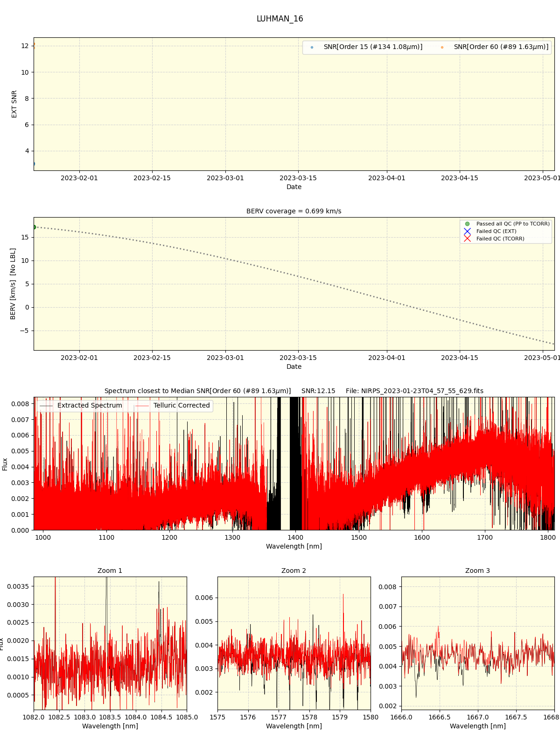Click the blue Failed QC (EXT) cross marker
Image resolution: width=560 pixels, height=747 pixels.
tap(467, 231)
